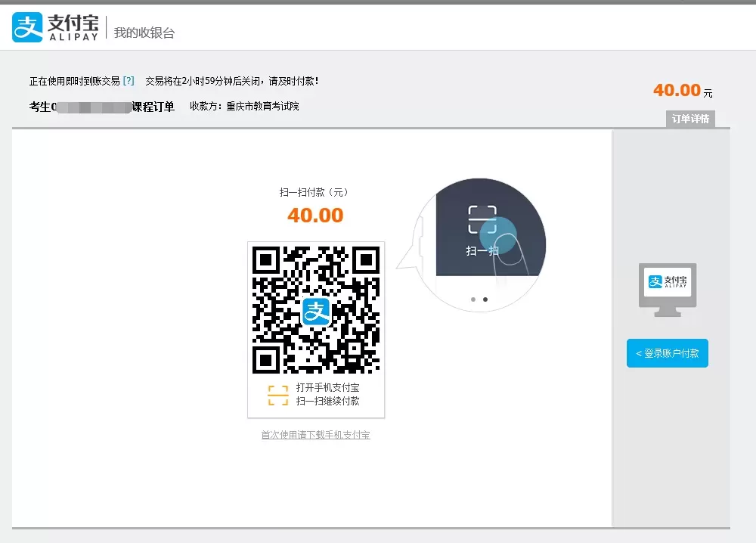756x543 pixels.
Task: Click the 40.00 amount at the top right
Action: tap(677, 90)
